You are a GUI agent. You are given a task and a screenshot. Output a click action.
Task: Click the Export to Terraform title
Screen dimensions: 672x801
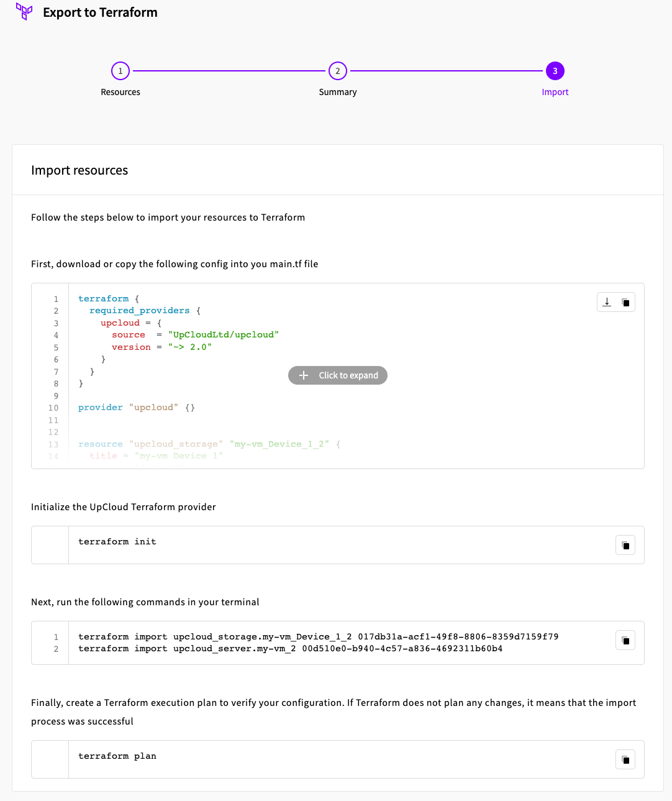(x=100, y=12)
